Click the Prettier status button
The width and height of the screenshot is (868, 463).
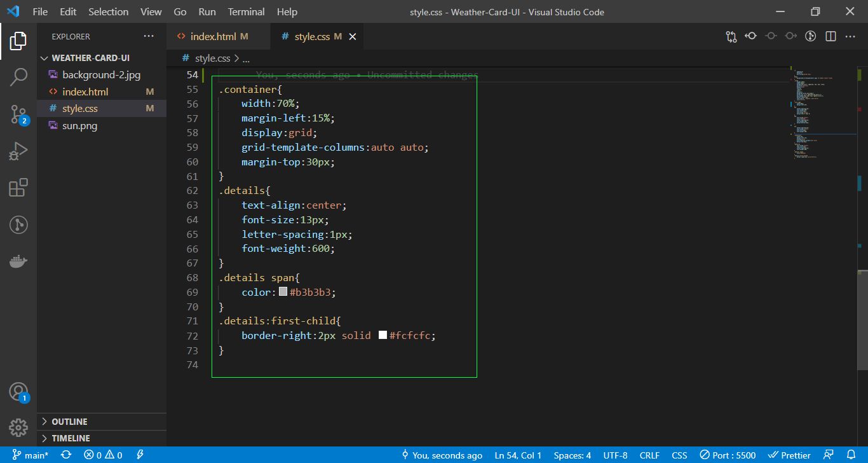click(x=789, y=455)
